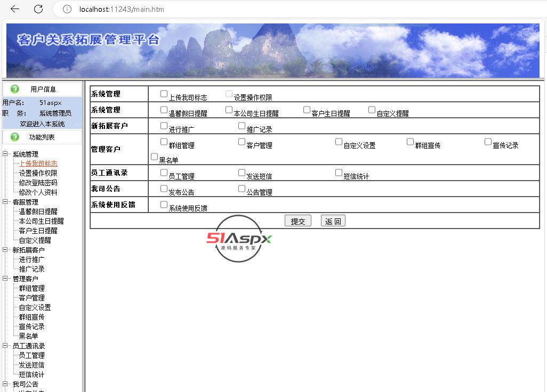Viewport: 547px width, 392px height.
Task: Collapse the 我司公告 tree node
Action: 5,384
